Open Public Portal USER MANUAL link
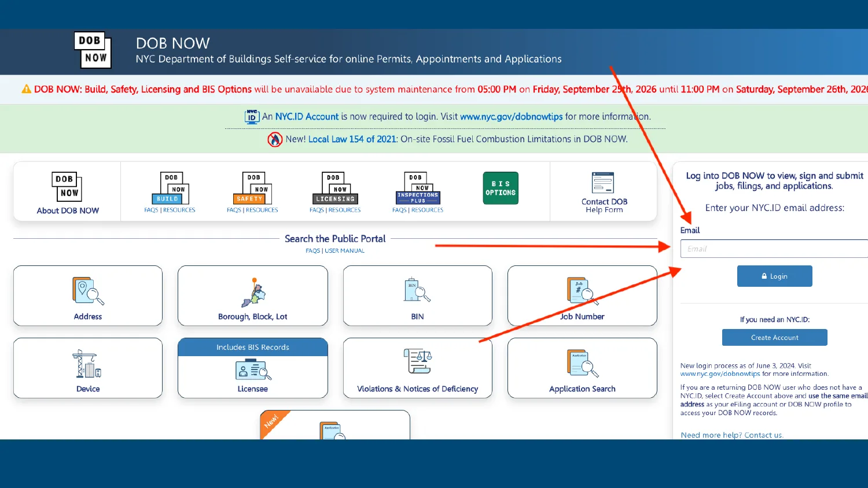 tap(345, 251)
